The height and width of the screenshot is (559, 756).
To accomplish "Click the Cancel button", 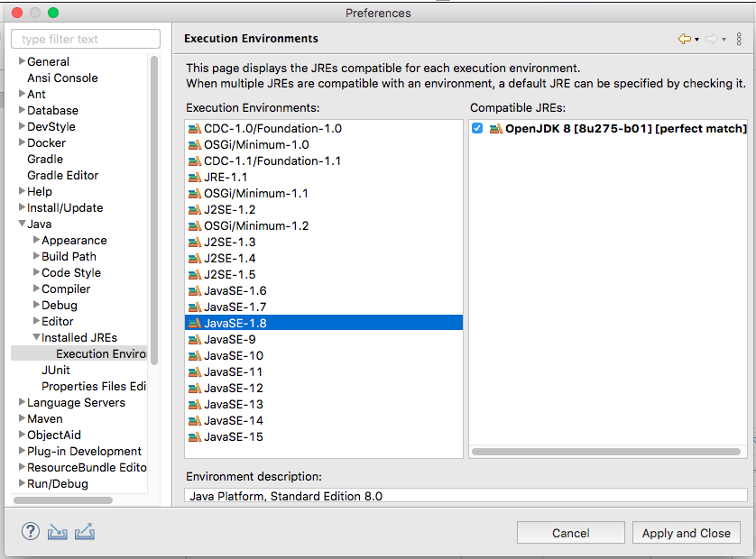I will point(570,533).
